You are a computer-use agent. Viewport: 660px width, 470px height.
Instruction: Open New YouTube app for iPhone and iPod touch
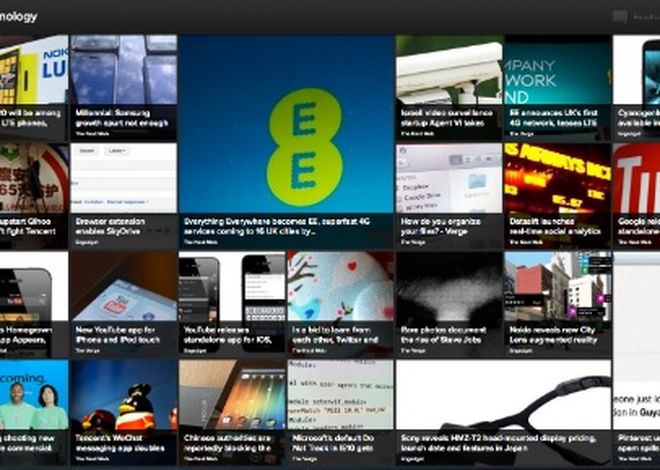coord(124,304)
